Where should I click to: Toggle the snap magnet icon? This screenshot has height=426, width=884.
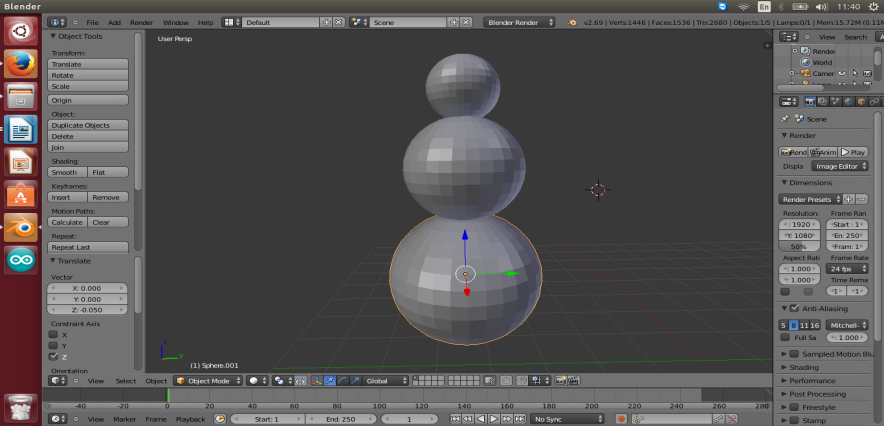(x=523, y=381)
